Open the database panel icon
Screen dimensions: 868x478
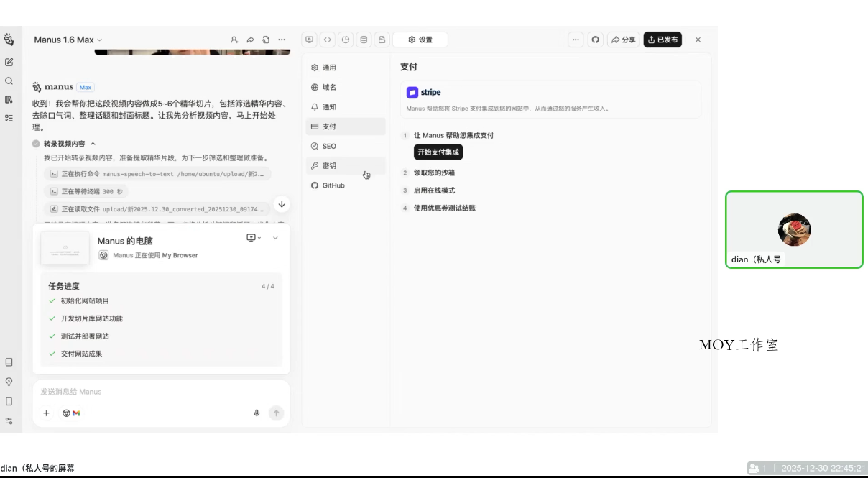[x=364, y=40]
